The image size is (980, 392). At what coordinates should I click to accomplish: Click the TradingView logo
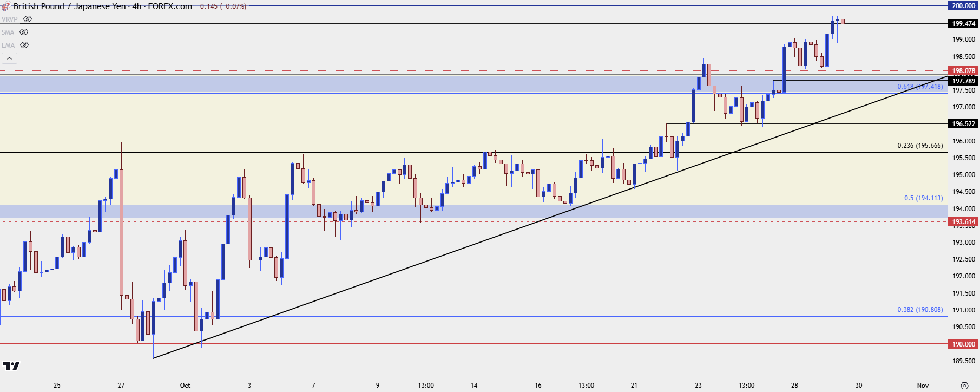tap(11, 367)
